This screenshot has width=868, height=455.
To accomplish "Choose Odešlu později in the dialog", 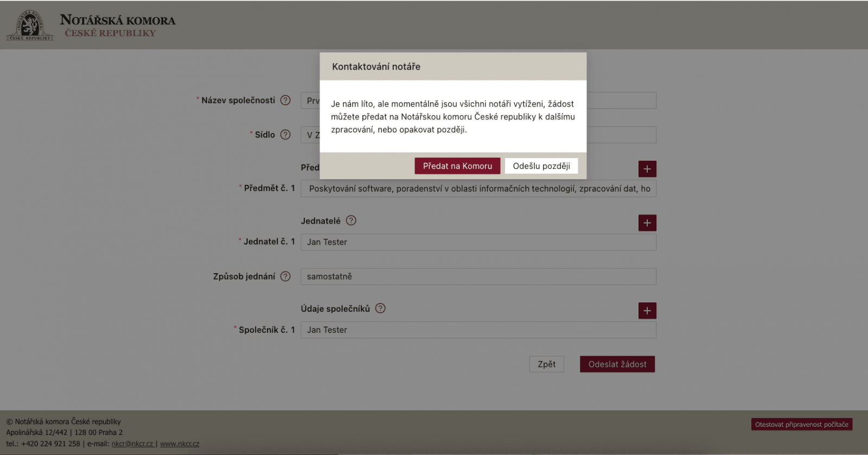I will click(x=541, y=166).
